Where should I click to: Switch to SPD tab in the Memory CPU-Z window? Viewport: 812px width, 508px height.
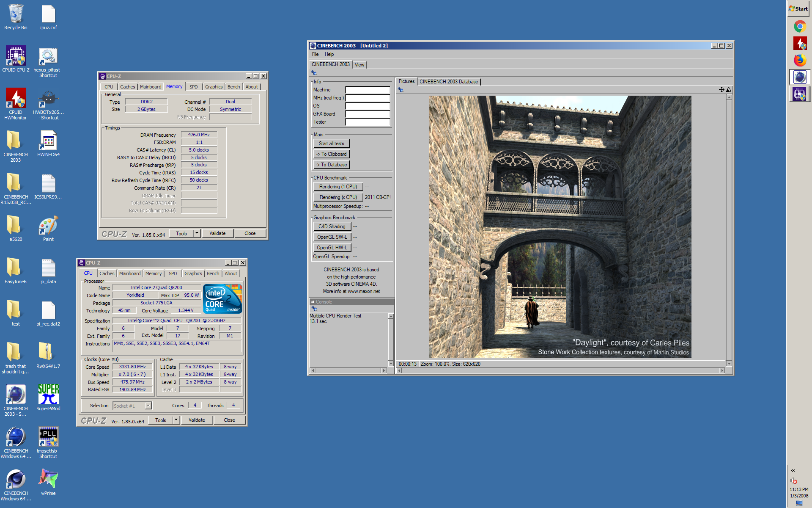click(x=193, y=87)
